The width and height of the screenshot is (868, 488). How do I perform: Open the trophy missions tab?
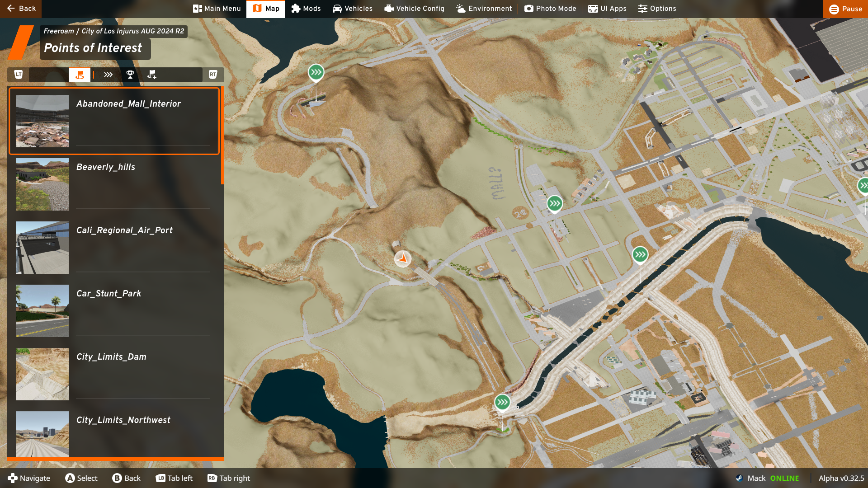coord(130,75)
